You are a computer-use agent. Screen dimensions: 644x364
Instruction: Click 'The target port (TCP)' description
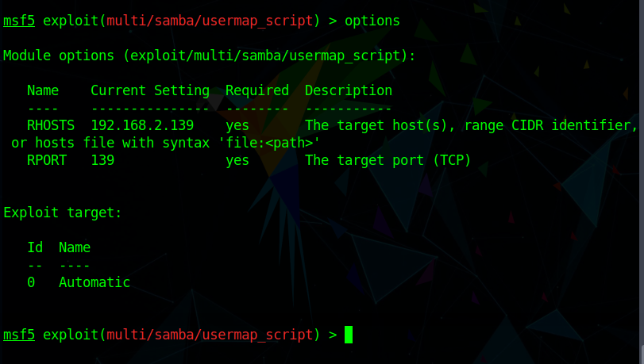tap(388, 160)
